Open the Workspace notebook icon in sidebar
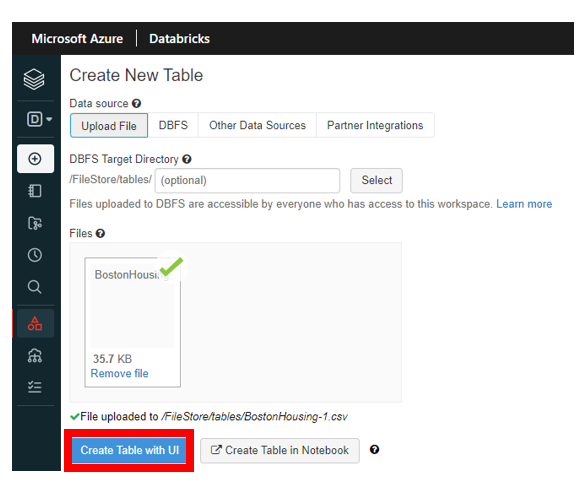Viewport: 587px width, 480px height. click(x=35, y=191)
